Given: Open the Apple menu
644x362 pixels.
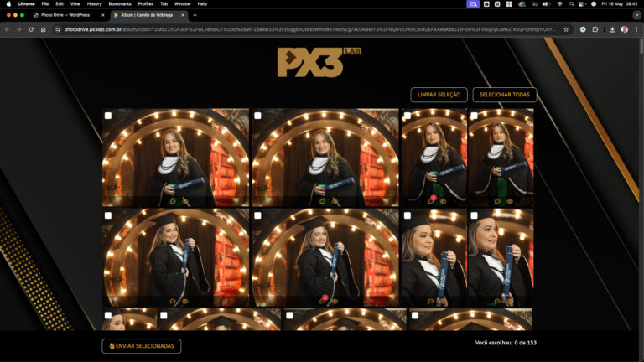Looking at the screenshot, I should [x=8, y=3].
